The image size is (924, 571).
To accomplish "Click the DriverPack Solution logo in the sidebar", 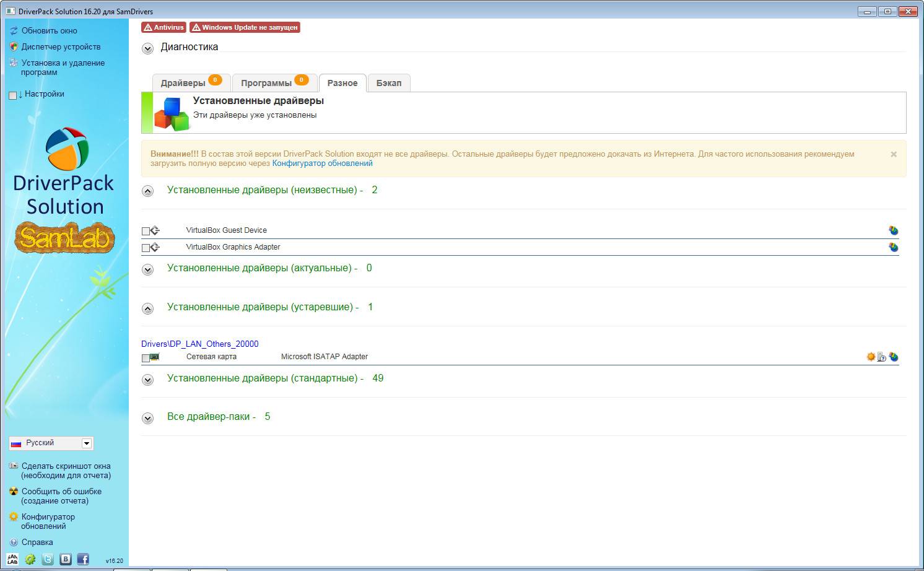I will 65,172.
